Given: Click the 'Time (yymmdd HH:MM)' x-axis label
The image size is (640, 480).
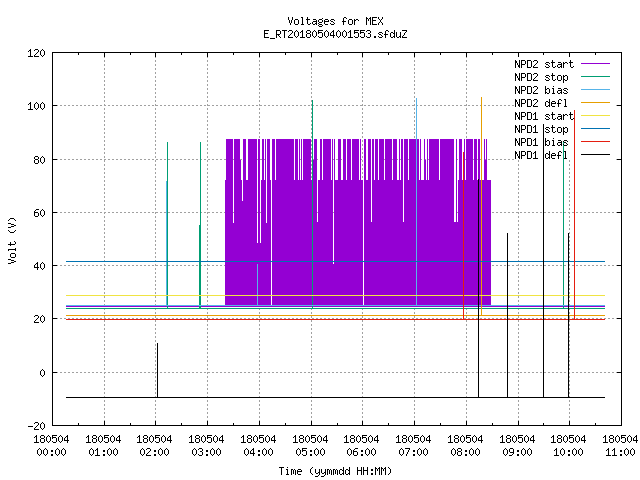Looking at the screenshot, I should (335, 471).
